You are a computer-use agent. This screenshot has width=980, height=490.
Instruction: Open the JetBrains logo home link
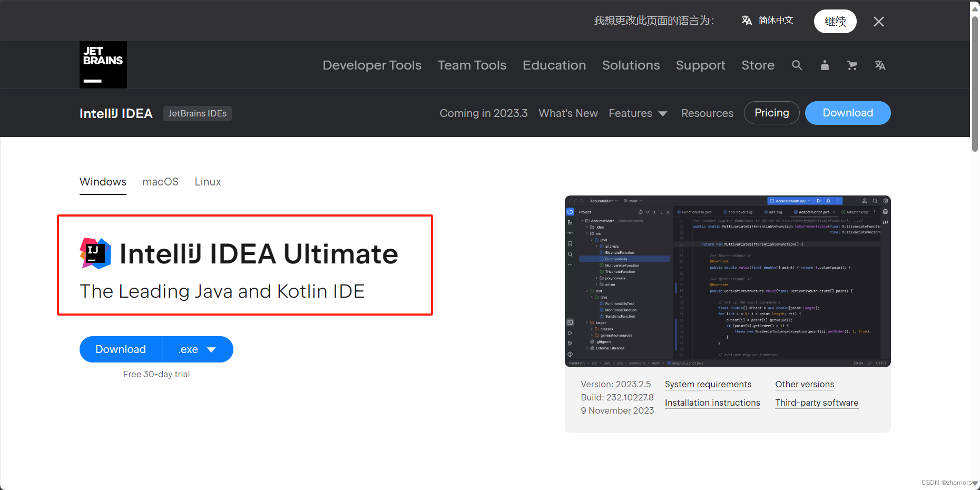point(103,65)
